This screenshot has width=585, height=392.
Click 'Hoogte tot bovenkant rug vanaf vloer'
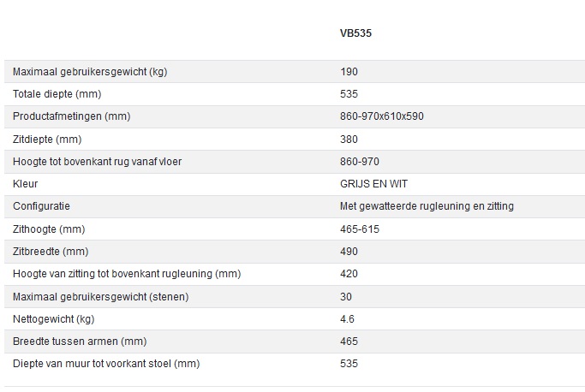(x=95, y=162)
